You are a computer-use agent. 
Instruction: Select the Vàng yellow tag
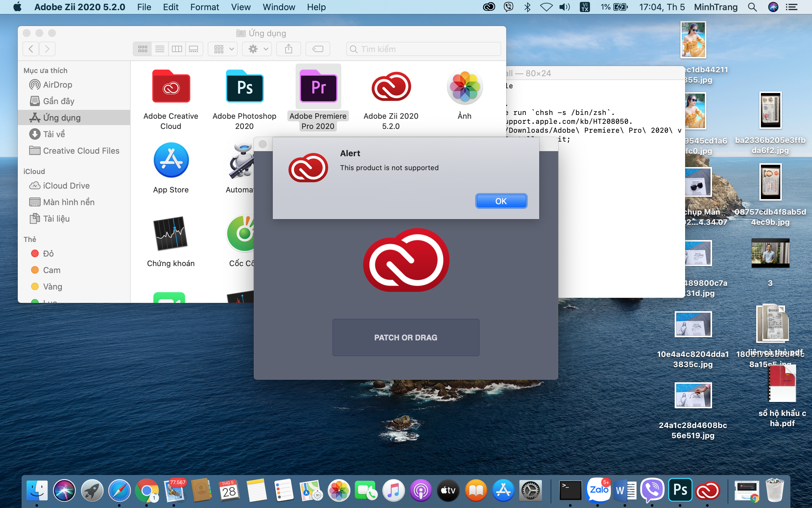(74, 286)
